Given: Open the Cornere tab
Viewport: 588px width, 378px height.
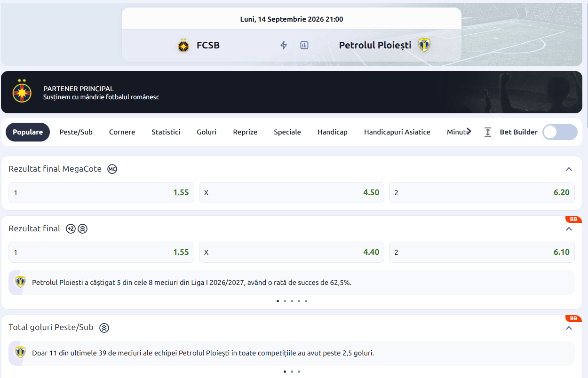Looking at the screenshot, I should (x=122, y=132).
